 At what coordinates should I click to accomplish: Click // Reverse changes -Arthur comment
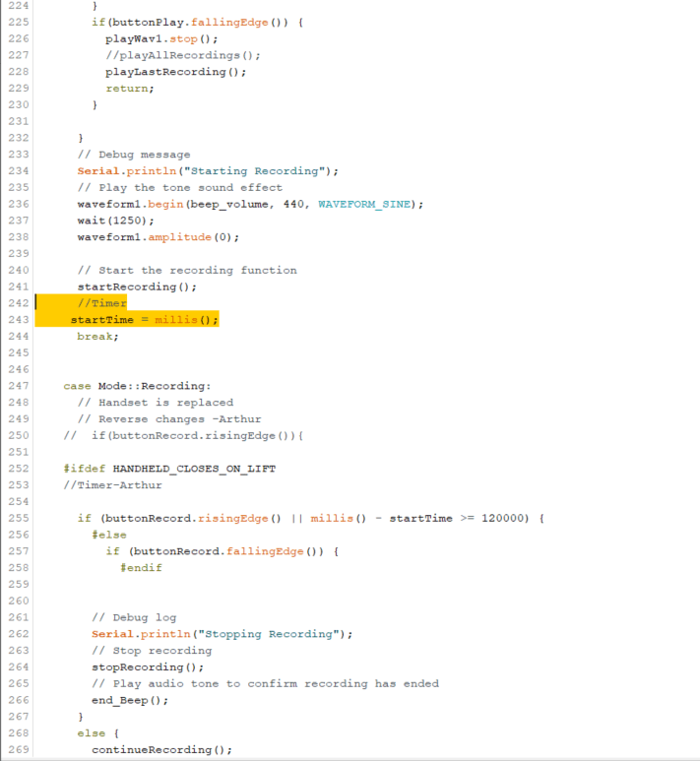click(x=169, y=418)
